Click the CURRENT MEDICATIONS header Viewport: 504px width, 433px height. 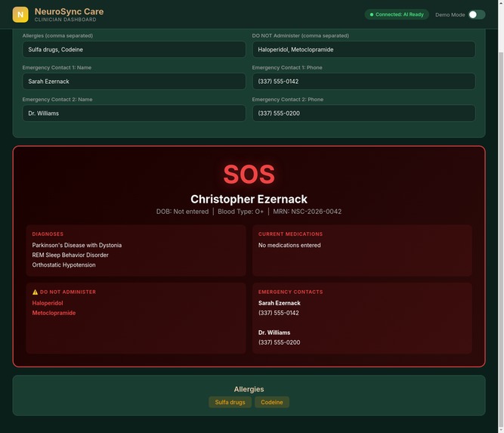pos(291,234)
